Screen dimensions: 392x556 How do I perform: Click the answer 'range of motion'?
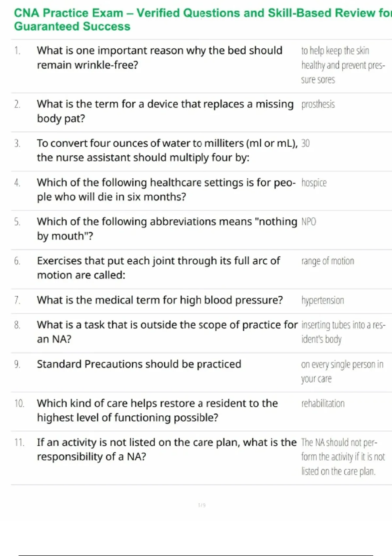click(x=327, y=261)
